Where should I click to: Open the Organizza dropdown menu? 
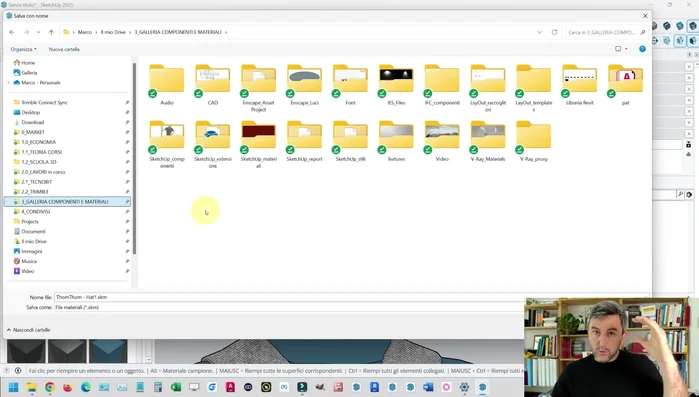tap(24, 49)
